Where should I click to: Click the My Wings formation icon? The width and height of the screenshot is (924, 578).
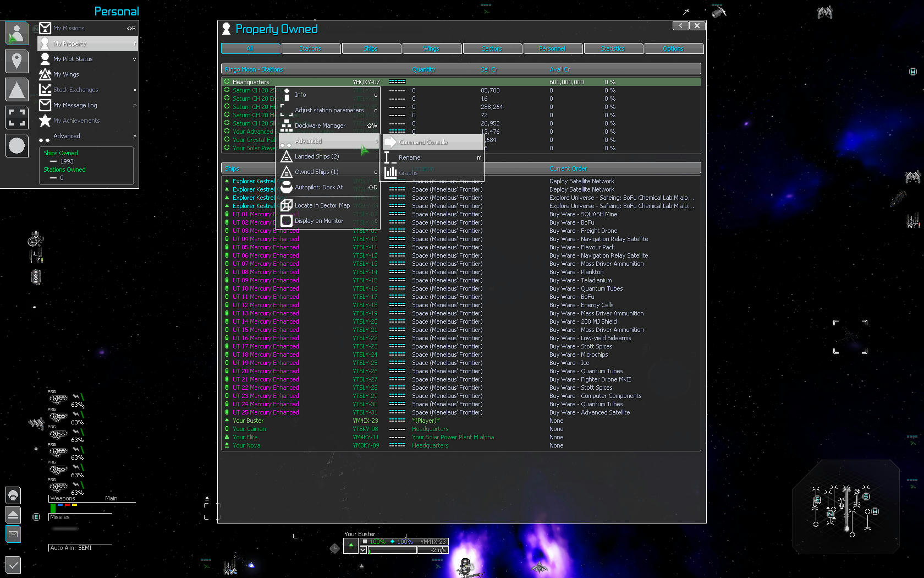coord(45,74)
